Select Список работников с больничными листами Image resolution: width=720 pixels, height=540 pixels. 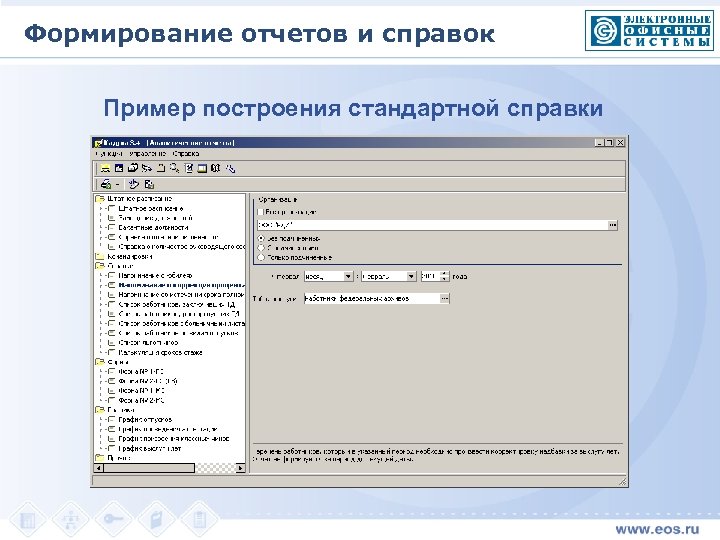pos(182,323)
